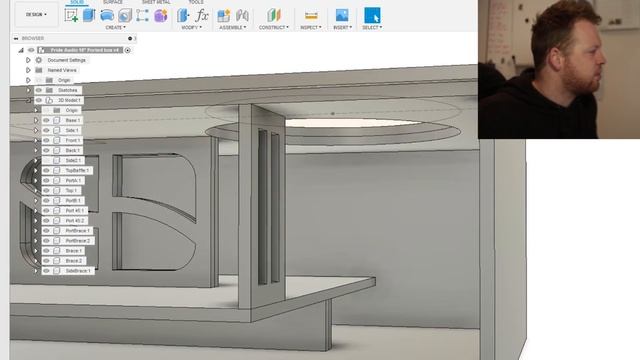This screenshot has width=640, height=360.
Task: Select the Press Pull tool
Action: pyautogui.click(x=183, y=16)
